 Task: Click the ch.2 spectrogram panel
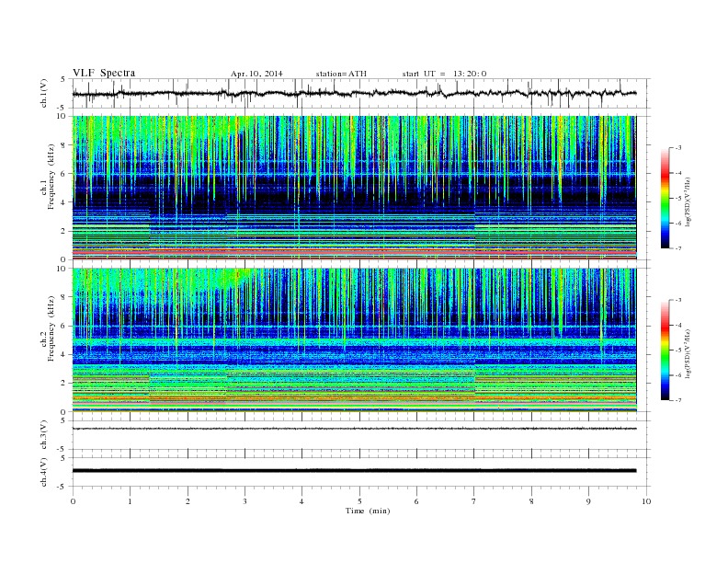click(354, 339)
